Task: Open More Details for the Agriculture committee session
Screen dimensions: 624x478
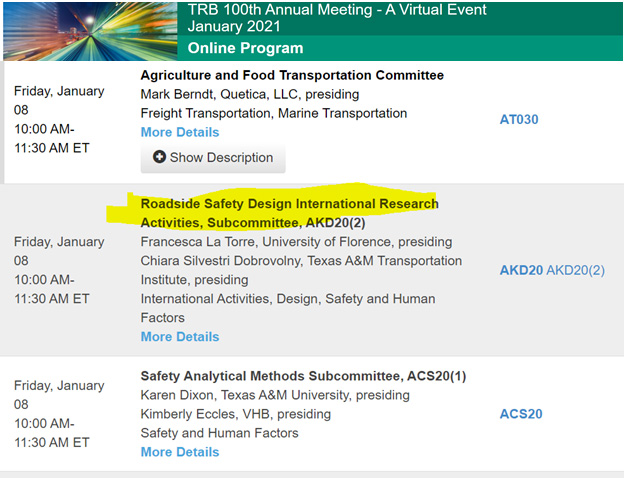Action: (x=180, y=132)
